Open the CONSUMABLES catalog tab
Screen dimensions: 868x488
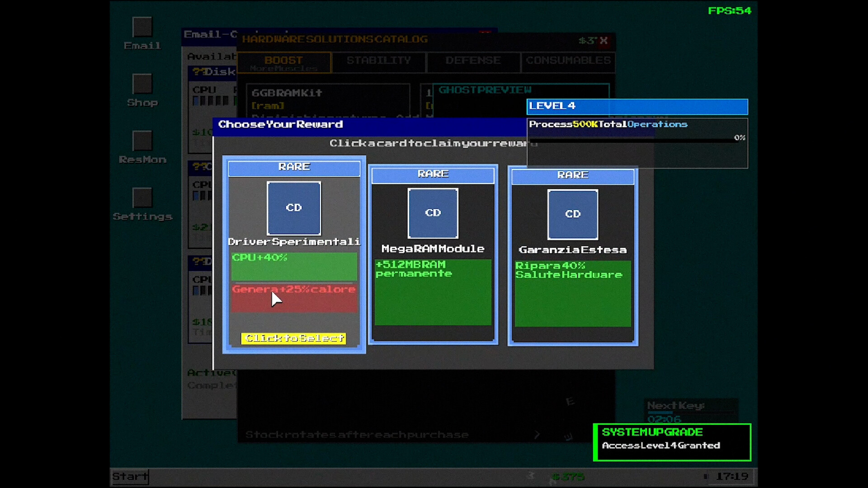point(568,60)
